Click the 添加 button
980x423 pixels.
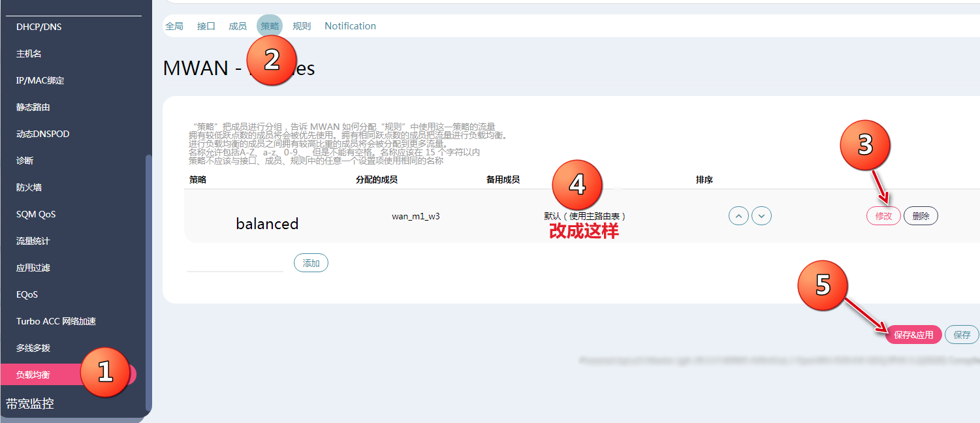point(311,263)
